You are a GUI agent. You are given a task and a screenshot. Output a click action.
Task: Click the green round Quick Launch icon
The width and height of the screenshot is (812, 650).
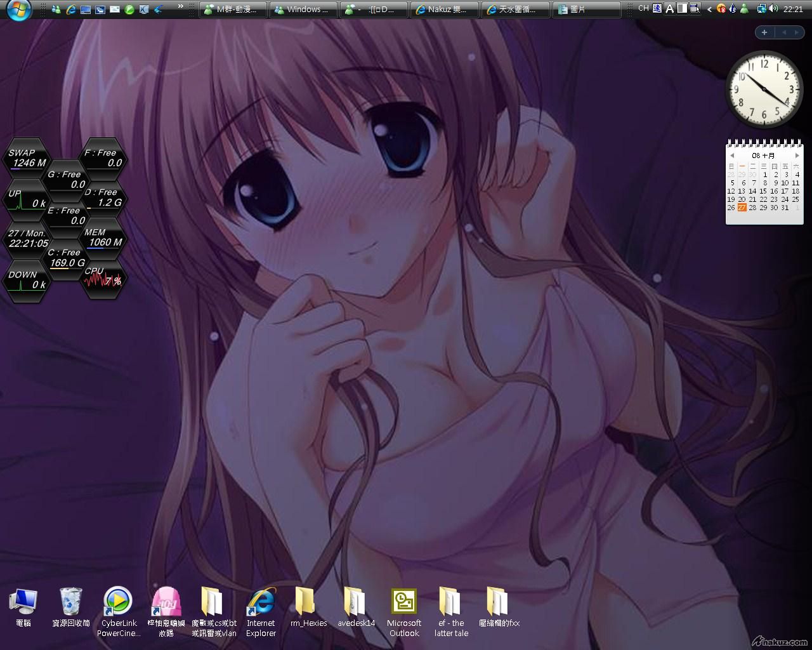(x=129, y=9)
